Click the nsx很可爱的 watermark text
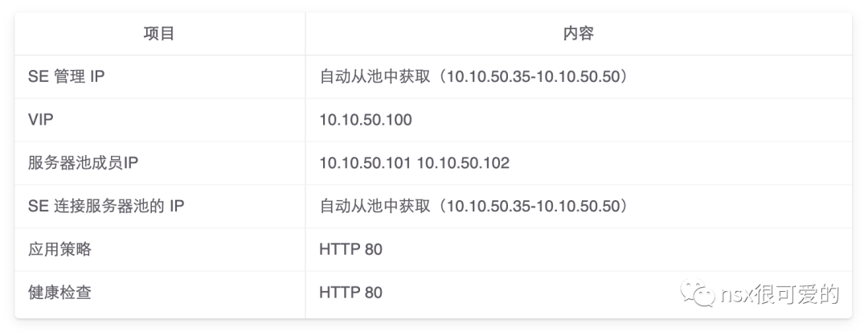 [780, 294]
